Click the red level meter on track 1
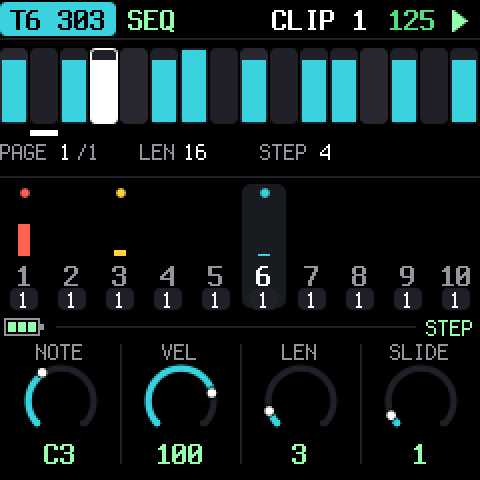The image size is (480, 480). coord(24,240)
